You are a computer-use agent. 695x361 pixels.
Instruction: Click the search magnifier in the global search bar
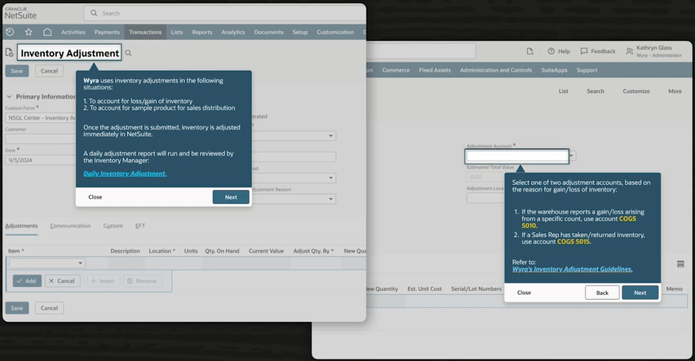tap(94, 13)
